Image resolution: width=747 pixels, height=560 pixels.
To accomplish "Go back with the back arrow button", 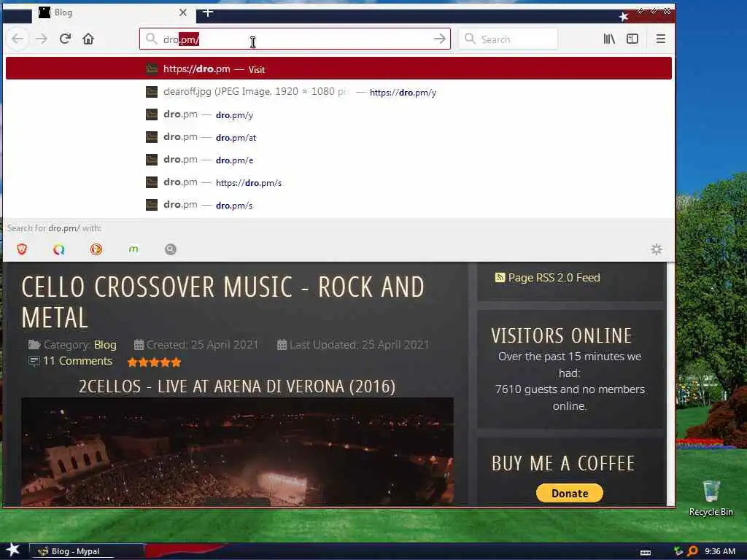I will [18, 39].
